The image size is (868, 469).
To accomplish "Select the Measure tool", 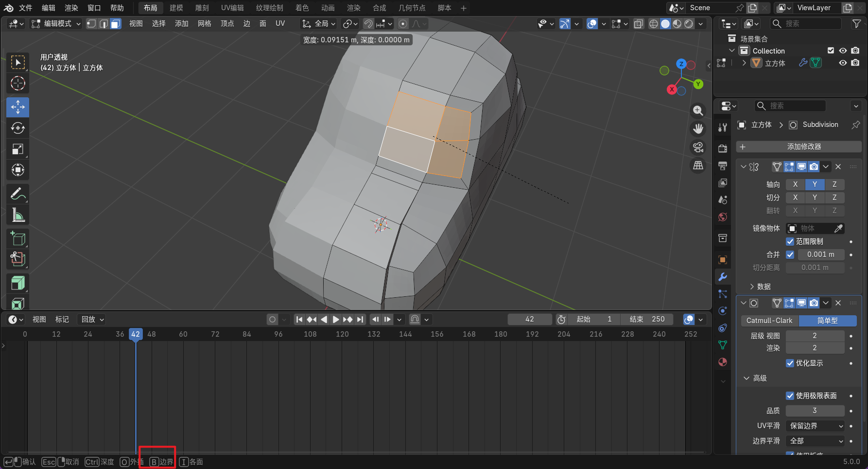I will (x=18, y=215).
